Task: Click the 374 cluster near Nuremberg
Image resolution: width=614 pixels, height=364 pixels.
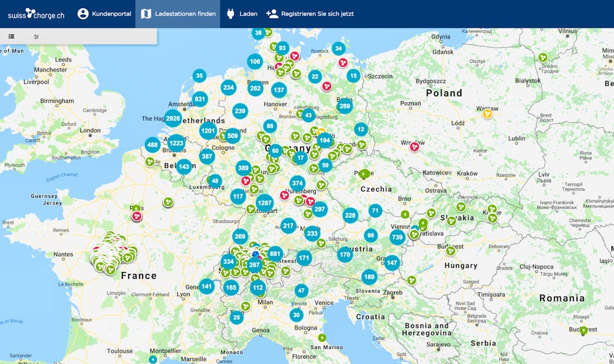Action: (297, 183)
